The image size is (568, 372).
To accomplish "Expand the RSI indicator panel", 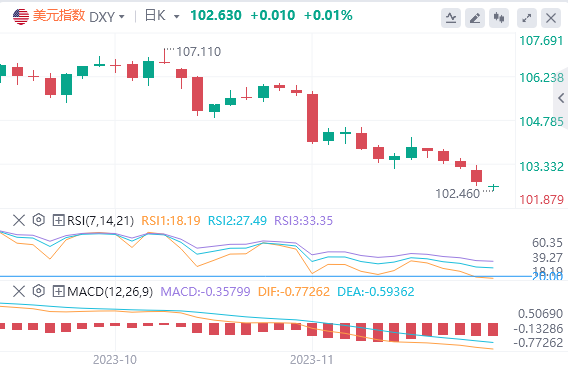I will [x=58, y=220].
